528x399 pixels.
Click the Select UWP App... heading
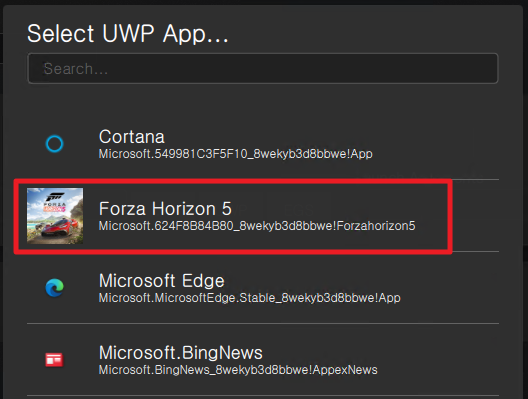pyautogui.click(x=128, y=34)
